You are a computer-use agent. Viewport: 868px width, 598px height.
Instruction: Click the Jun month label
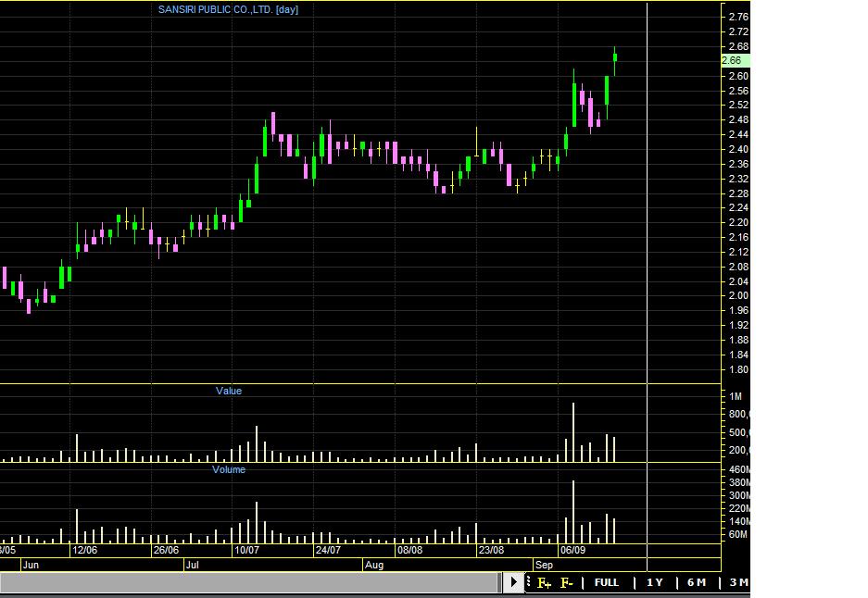pyautogui.click(x=31, y=564)
